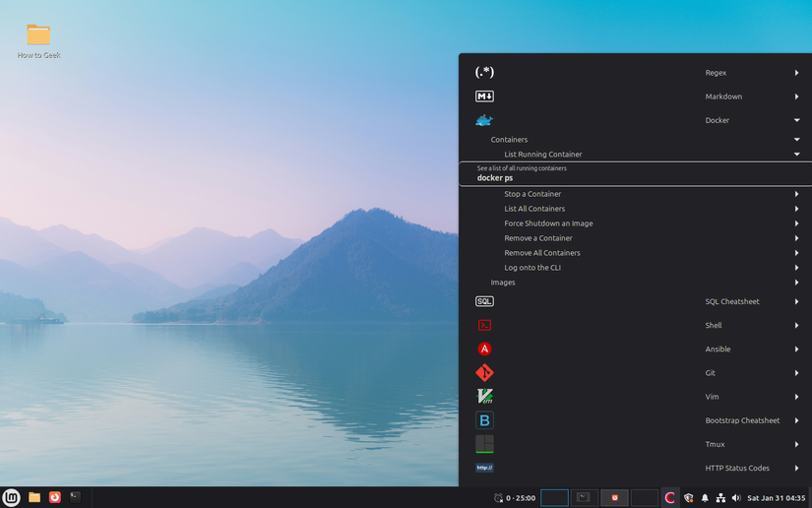Screen dimensions: 812x508
Task: Open the Log onto the CLI entry
Action: pyautogui.click(x=532, y=268)
